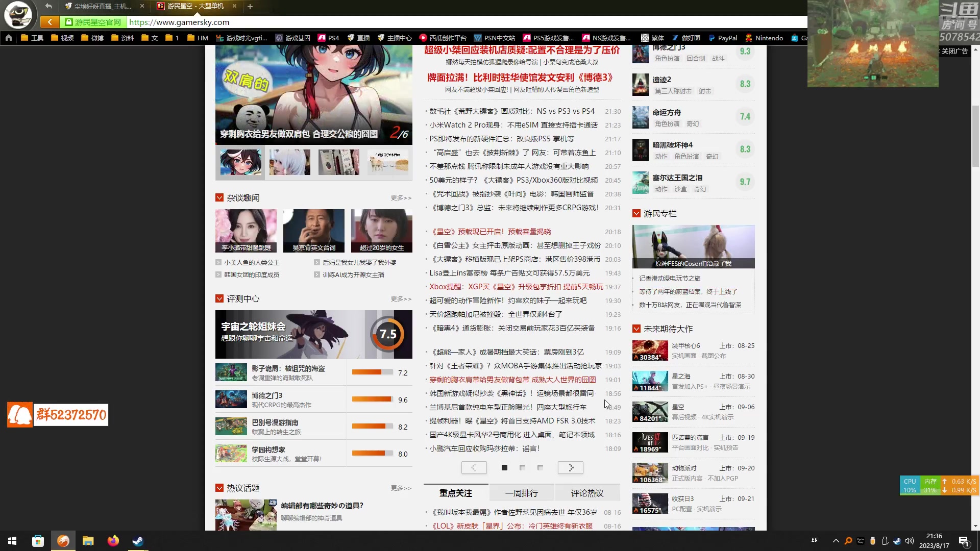This screenshot has height=551, width=980.
Task: Open the Windows Start menu
Action: coord(12,541)
